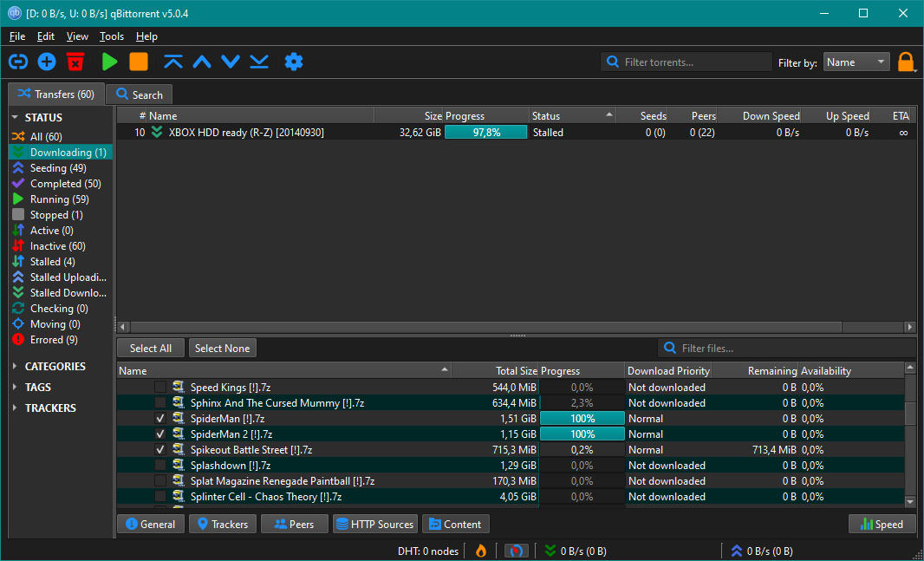Click the flame connection status icon
The image size is (924, 561).
[481, 551]
